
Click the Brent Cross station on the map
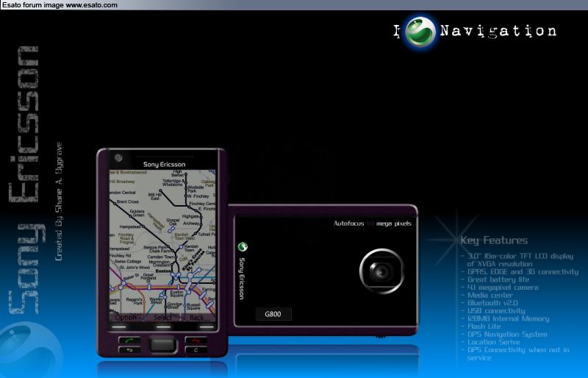coord(127,202)
